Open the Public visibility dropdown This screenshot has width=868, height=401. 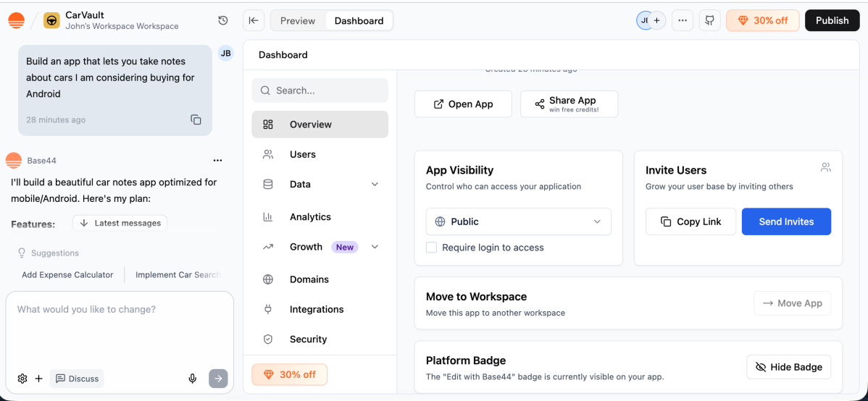518,221
